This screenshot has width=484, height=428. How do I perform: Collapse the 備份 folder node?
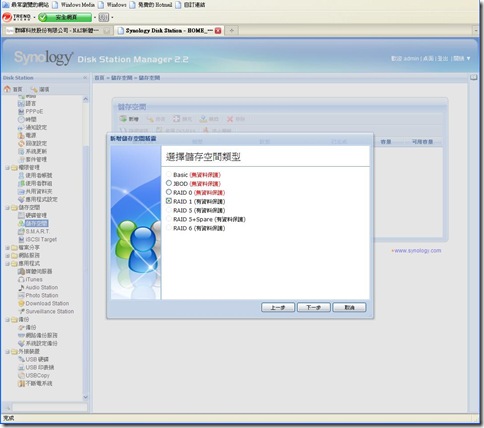click(7, 319)
